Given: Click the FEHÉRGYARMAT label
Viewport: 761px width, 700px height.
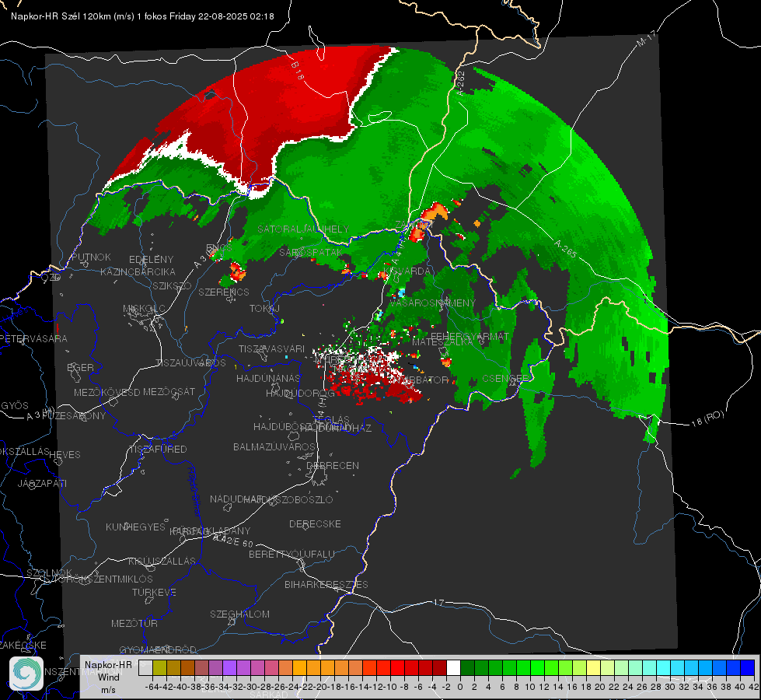Looking at the screenshot, I should 470,336.
